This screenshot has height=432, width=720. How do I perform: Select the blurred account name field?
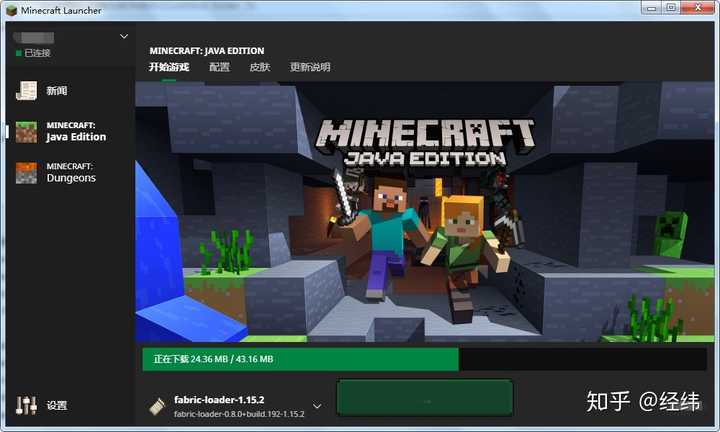pyautogui.click(x=34, y=38)
